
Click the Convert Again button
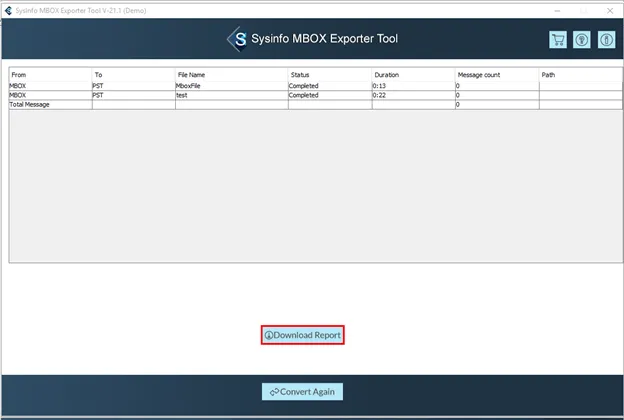302,392
